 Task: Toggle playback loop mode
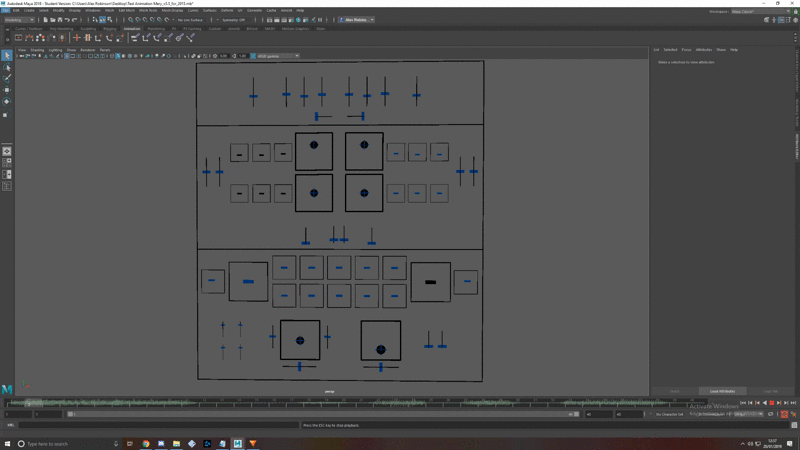[x=771, y=414]
